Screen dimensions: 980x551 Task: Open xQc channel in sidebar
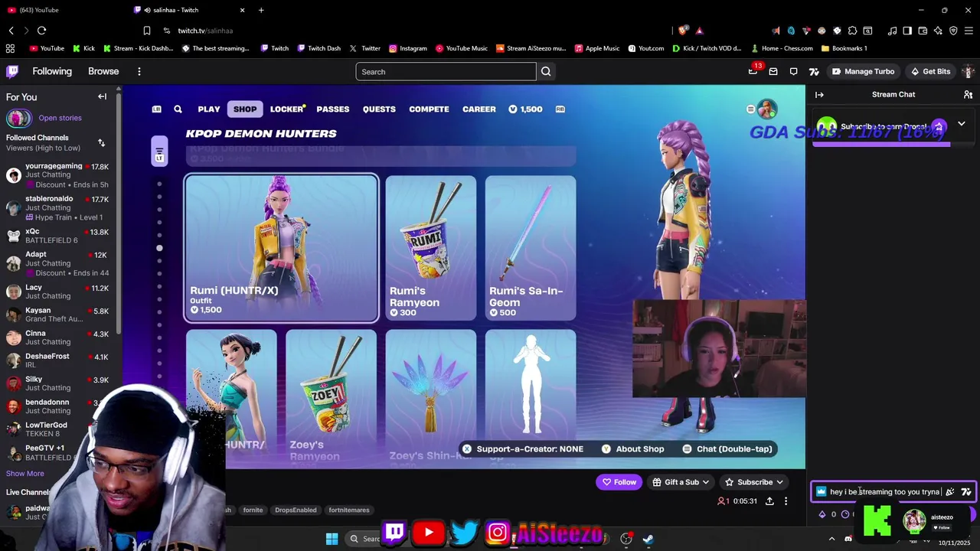click(x=59, y=236)
